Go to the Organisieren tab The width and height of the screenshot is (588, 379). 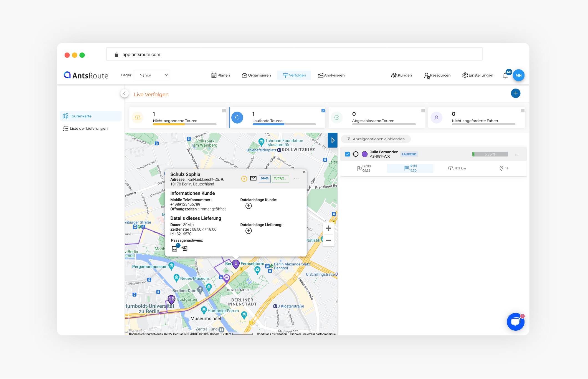coord(256,75)
